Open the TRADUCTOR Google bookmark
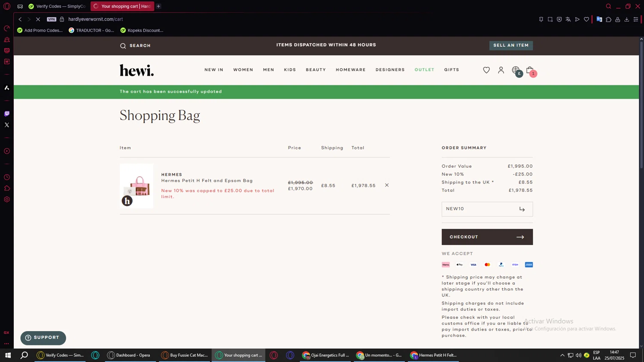Screen dimensions: 644x362 (x=91, y=30)
